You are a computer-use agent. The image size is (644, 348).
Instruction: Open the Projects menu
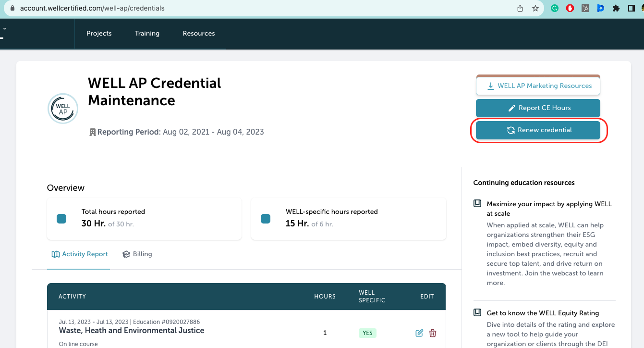99,33
